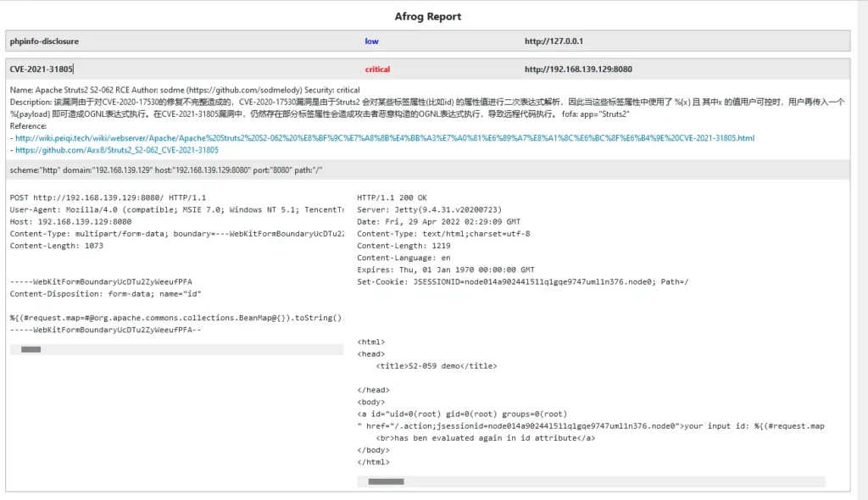This screenshot has width=868, height=500.
Task: Click the "Content-Language: en" response header
Action: tap(403, 258)
